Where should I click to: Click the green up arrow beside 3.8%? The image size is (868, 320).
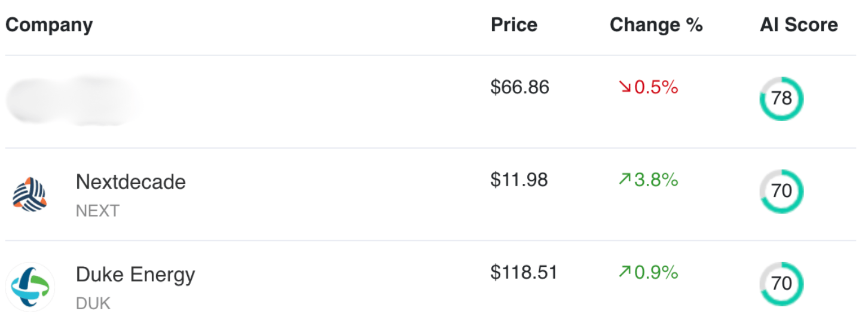(625, 180)
